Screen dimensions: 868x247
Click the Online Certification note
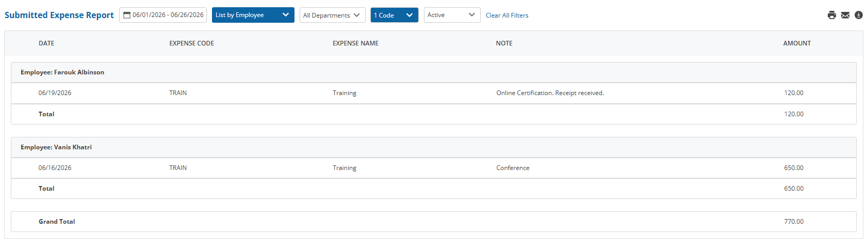550,93
